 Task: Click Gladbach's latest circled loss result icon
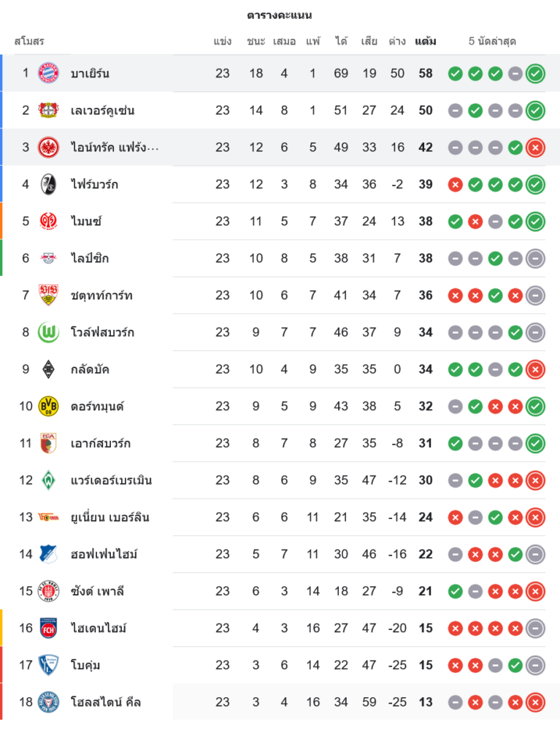(535, 369)
